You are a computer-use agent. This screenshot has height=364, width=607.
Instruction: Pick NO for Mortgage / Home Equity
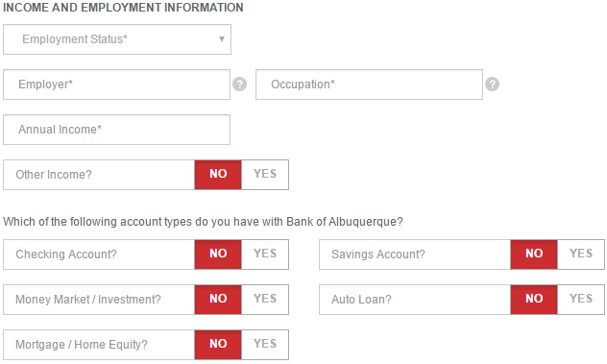pyautogui.click(x=218, y=344)
